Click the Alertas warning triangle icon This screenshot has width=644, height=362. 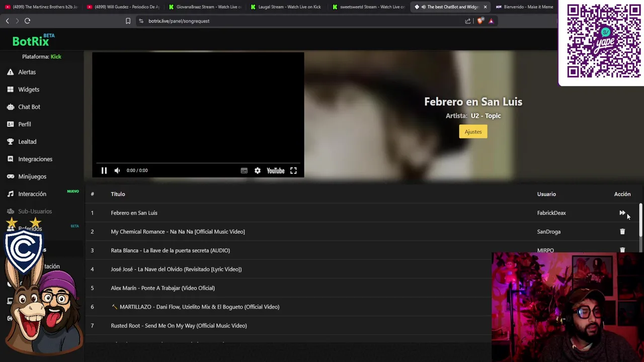coord(10,72)
